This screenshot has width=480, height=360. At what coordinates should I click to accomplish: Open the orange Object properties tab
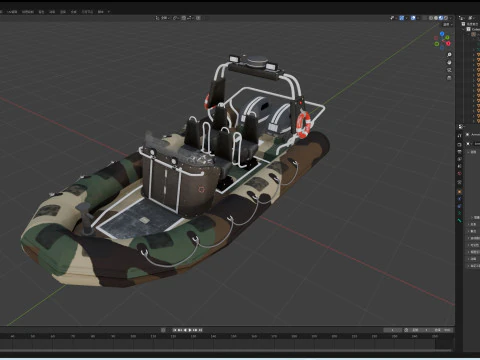tap(460, 191)
